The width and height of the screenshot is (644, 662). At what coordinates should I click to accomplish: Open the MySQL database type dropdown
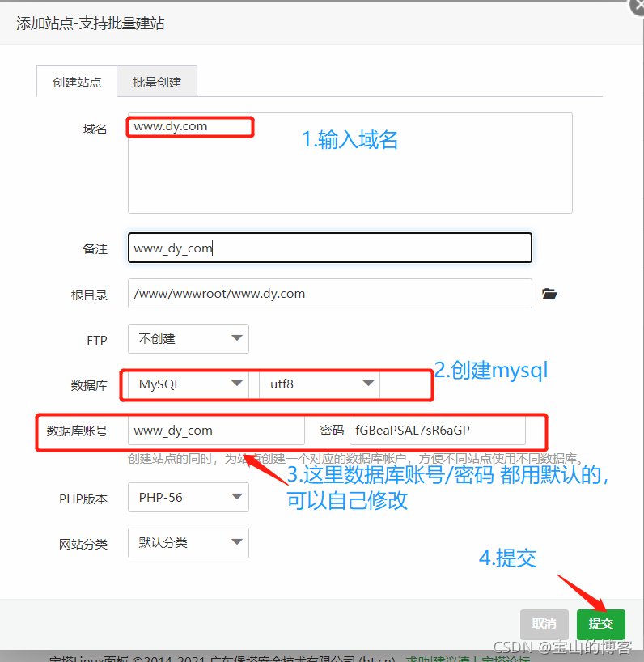pyautogui.click(x=188, y=384)
